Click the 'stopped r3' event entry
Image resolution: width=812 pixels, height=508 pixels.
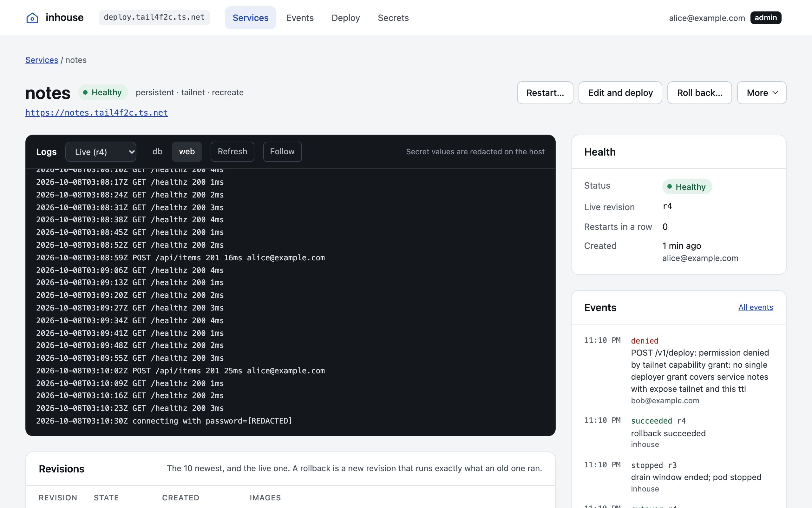click(654, 465)
